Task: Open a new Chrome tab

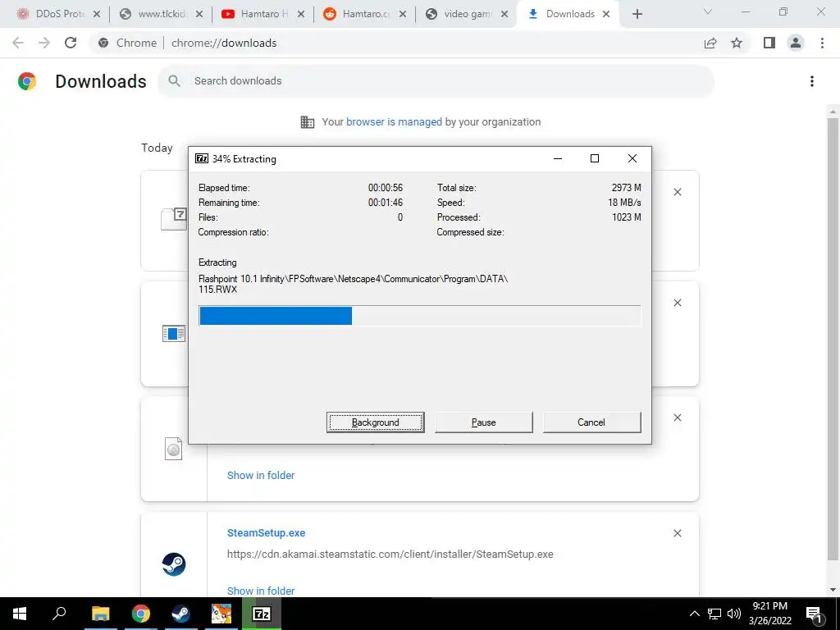Action: tap(637, 15)
